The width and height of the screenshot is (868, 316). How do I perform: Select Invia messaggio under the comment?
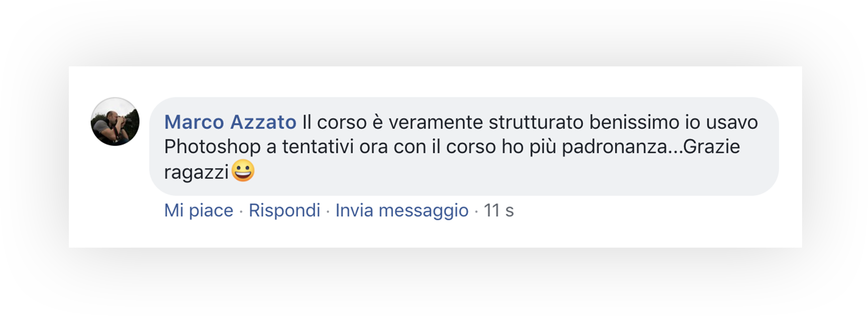tap(402, 211)
